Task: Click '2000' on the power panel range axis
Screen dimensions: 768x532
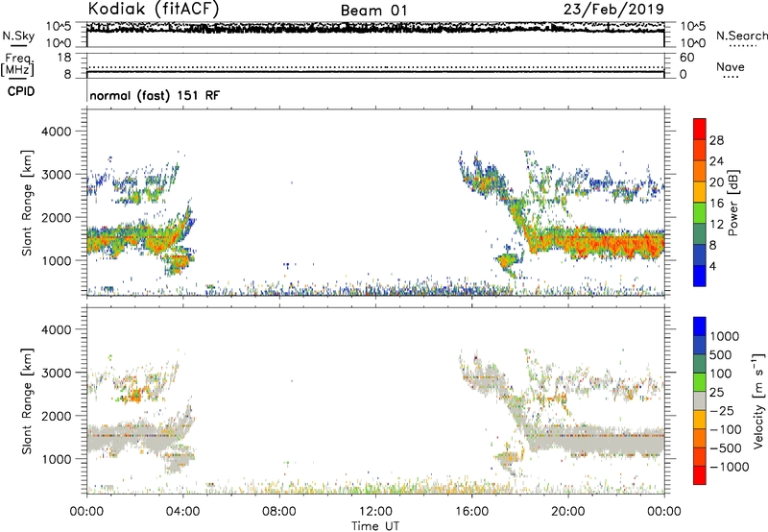Action: [56, 217]
